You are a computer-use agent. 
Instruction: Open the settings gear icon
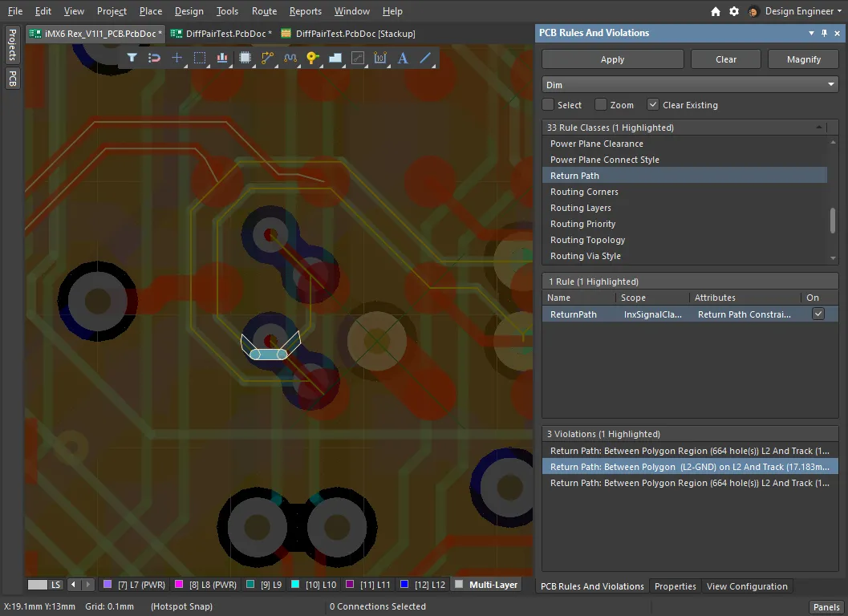[734, 11]
